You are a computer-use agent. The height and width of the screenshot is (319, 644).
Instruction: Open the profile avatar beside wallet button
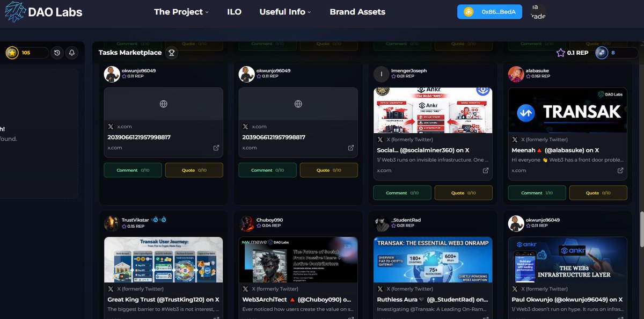538,12
